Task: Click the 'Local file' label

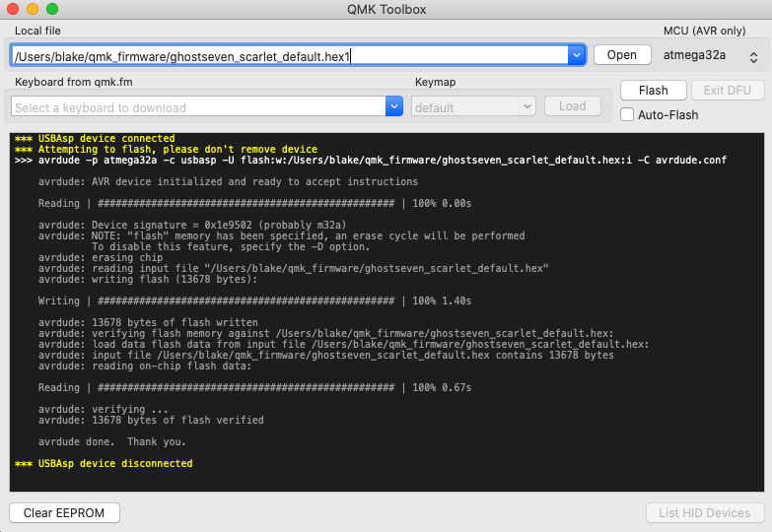Action: [x=37, y=31]
